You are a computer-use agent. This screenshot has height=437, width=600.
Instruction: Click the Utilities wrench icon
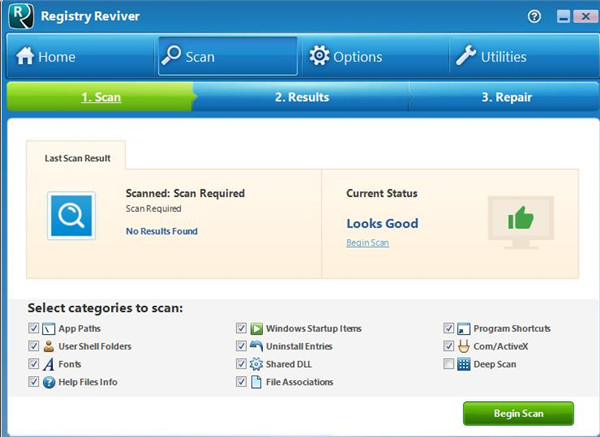[466, 55]
